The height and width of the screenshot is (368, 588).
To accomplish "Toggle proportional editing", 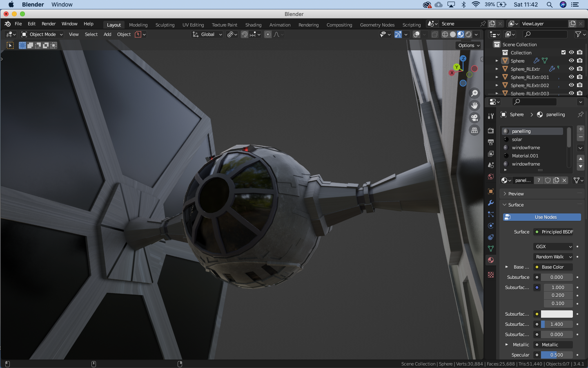I will click(x=268, y=34).
